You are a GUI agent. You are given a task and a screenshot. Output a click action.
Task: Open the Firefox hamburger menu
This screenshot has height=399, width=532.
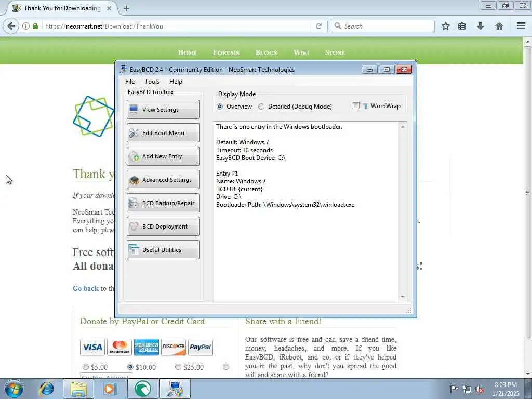click(x=521, y=26)
